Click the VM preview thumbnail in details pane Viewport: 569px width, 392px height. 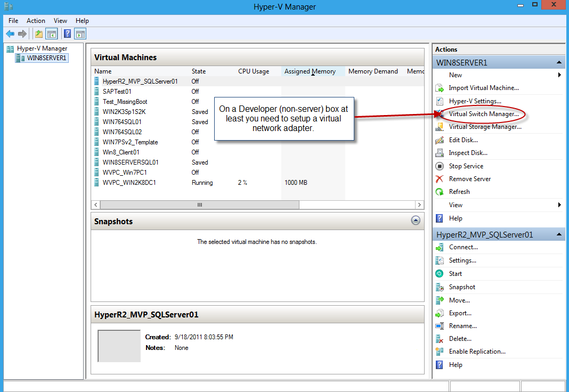click(119, 346)
